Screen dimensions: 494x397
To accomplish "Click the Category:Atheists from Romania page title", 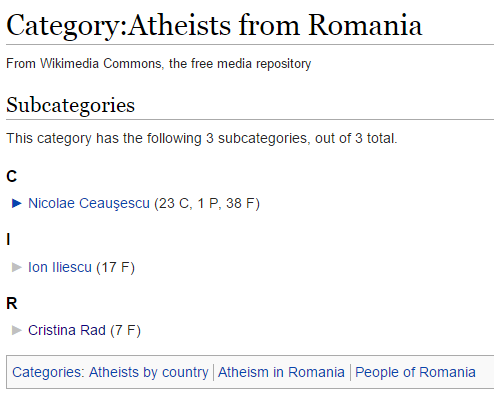I will pos(214,25).
